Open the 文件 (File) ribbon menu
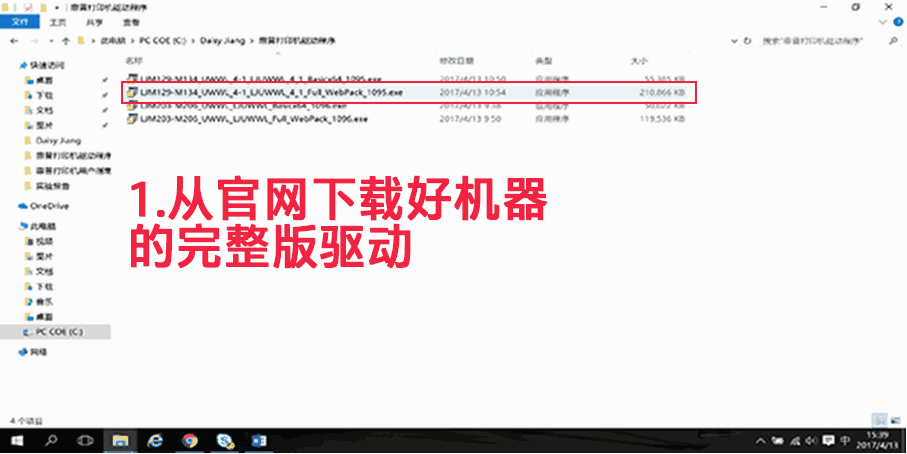The height and width of the screenshot is (454, 907). click(18, 21)
